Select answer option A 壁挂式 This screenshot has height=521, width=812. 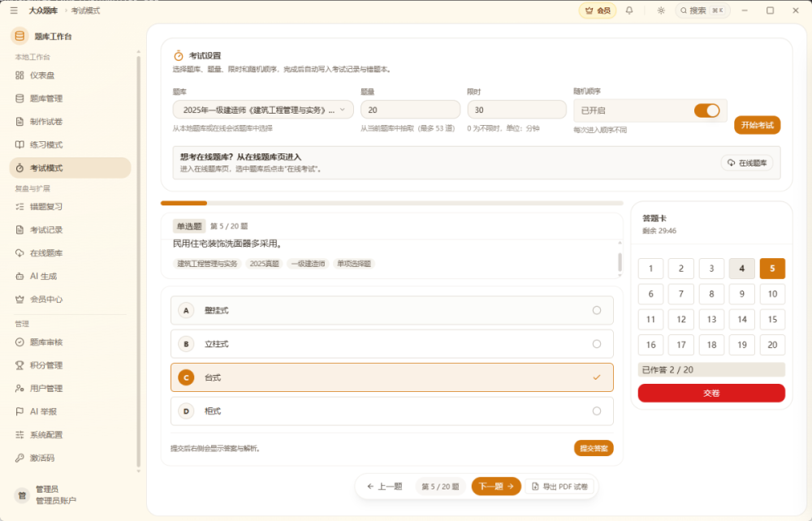[392, 311]
